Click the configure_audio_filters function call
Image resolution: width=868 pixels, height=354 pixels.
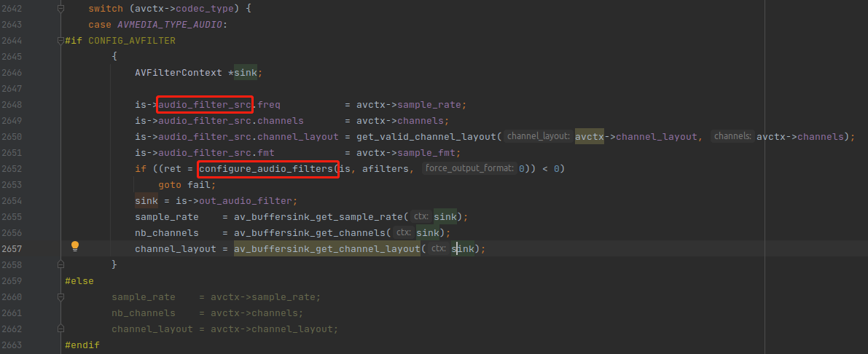(x=267, y=169)
